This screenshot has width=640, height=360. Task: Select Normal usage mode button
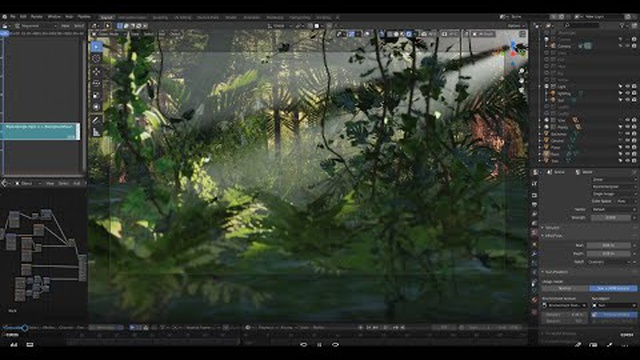pos(565,289)
